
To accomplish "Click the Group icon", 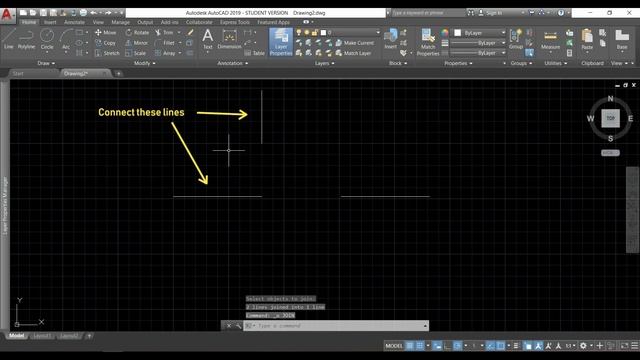I will pos(516,39).
